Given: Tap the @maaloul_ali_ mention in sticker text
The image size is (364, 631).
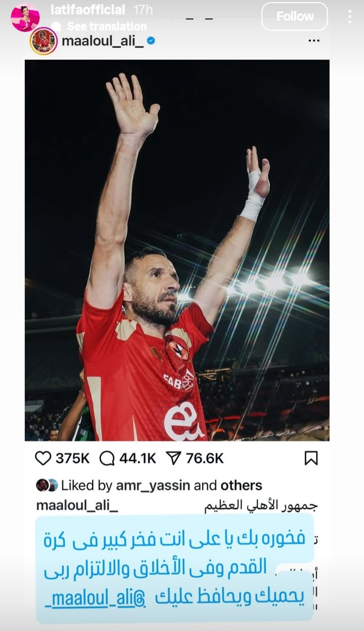Looking at the screenshot, I should [x=98, y=599].
